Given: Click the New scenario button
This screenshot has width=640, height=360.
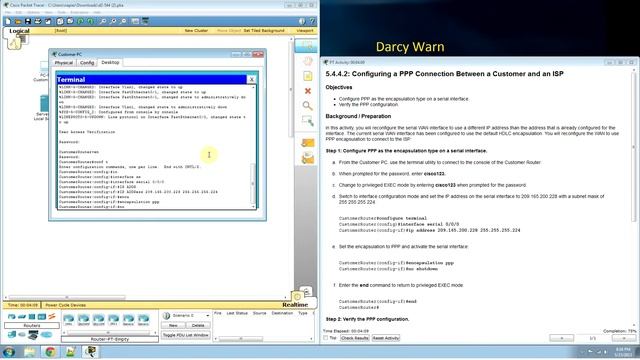Looking at the screenshot, I should 173,325.
